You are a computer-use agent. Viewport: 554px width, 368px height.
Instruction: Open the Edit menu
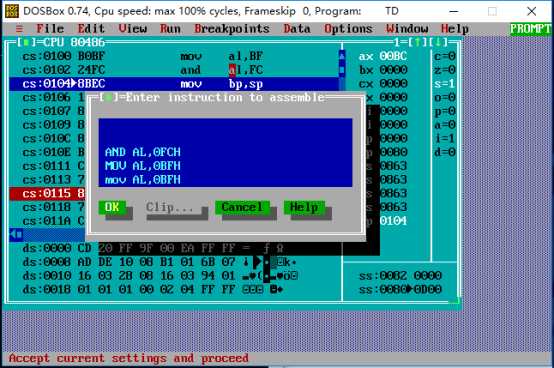91,29
